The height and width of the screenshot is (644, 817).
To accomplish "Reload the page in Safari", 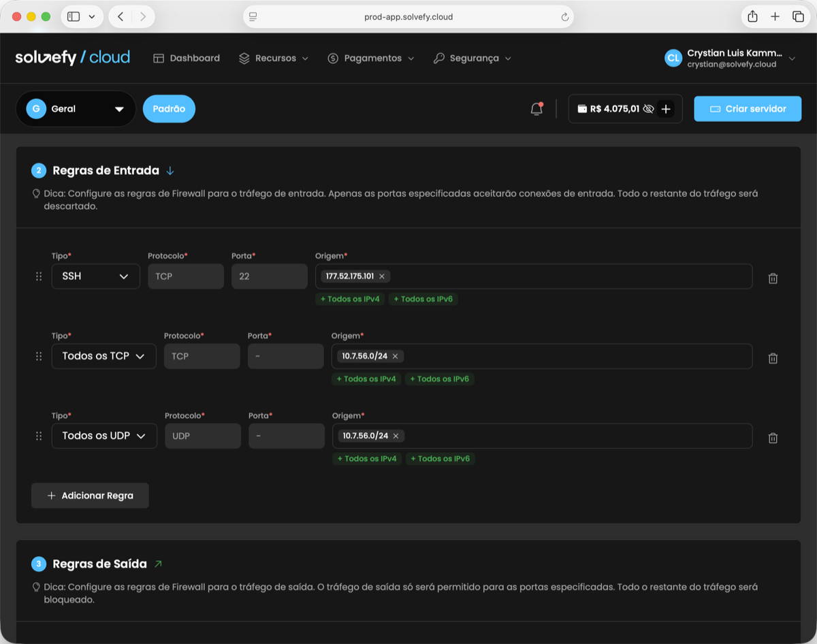I will (564, 17).
